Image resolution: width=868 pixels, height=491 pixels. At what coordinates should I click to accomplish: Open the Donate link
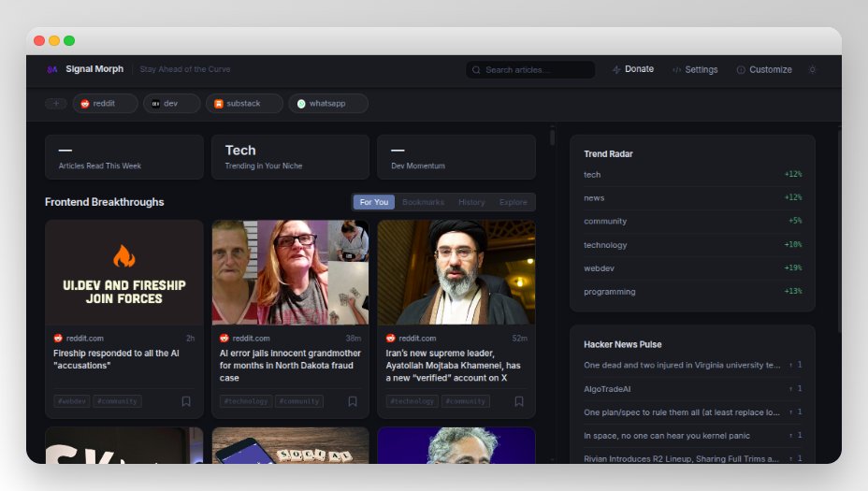point(632,69)
